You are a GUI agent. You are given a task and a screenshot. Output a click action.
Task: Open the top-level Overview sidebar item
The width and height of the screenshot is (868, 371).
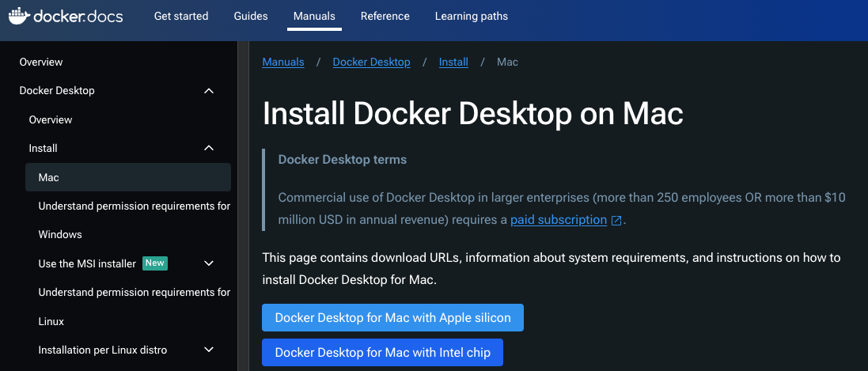(x=41, y=62)
